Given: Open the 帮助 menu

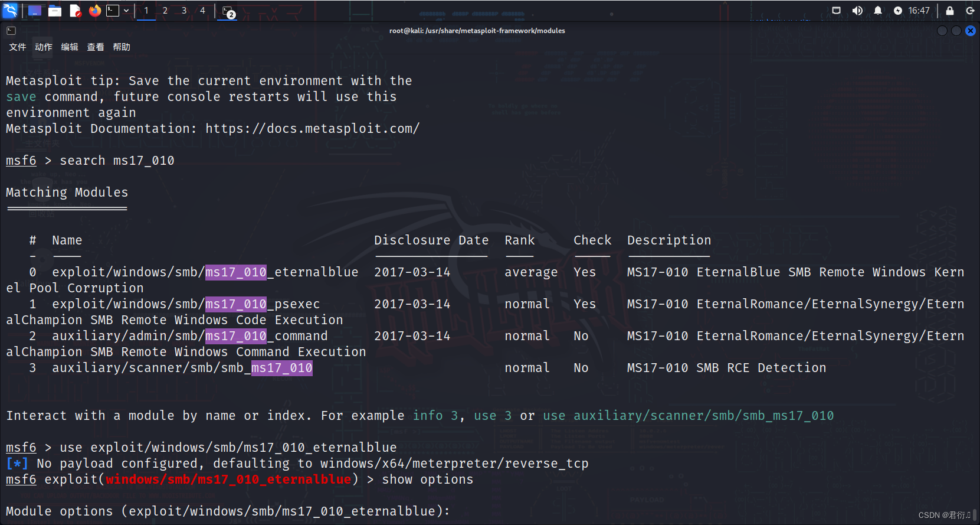Looking at the screenshot, I should point(122,47).
